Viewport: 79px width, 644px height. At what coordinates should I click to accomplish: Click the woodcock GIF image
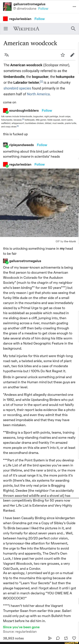click(x=39, y=203)
